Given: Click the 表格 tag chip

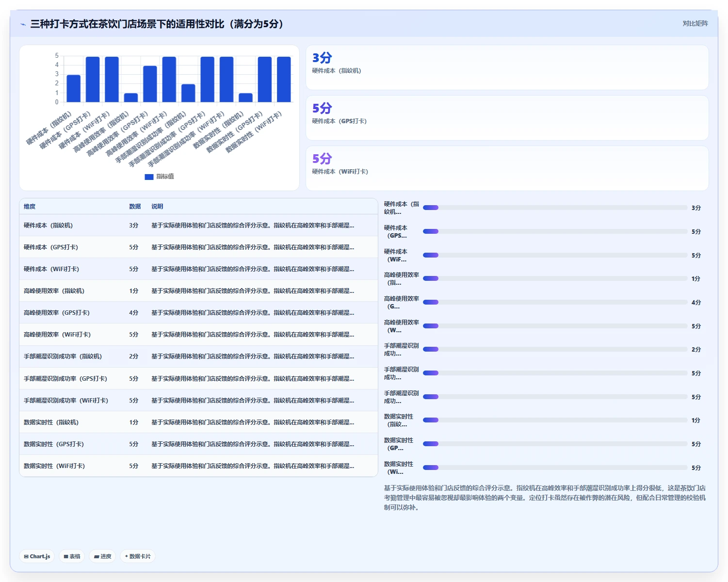Looking at the screenshot, I should click(72, 556).
